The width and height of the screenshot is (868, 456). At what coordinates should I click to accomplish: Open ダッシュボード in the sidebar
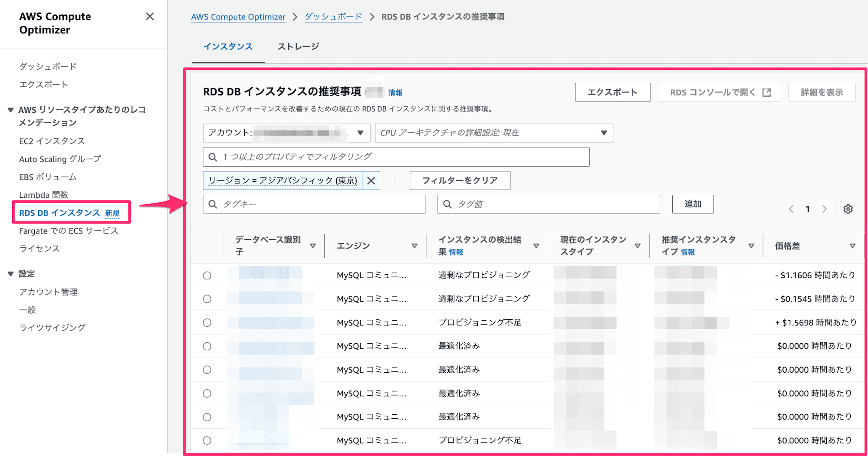point(48,66)
